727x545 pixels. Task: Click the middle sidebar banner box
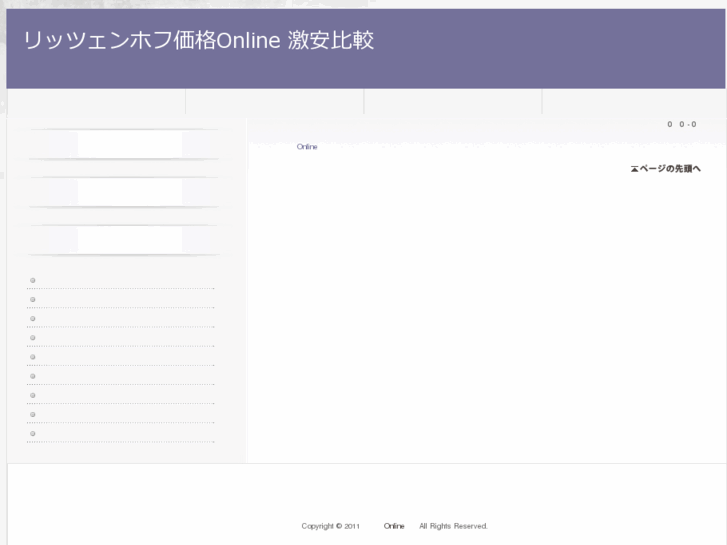(x=130, y=192)
